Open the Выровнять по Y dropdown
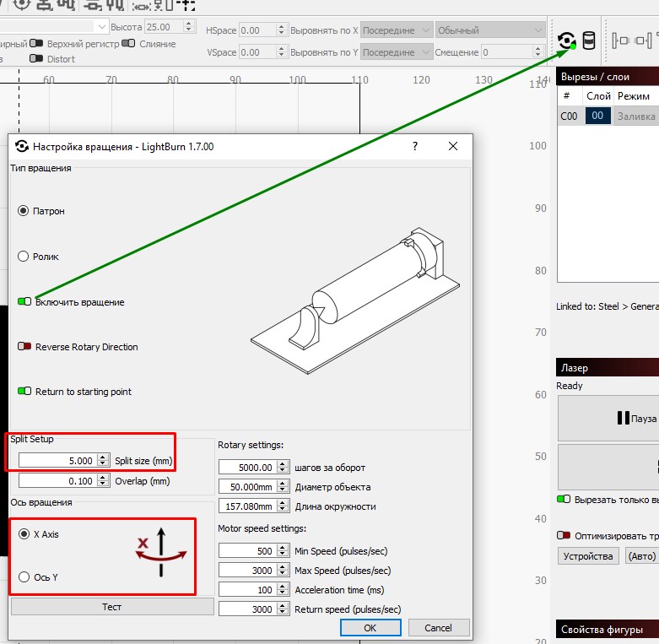Viewport: 659px width, 644px height. click(x=397, y=52)
